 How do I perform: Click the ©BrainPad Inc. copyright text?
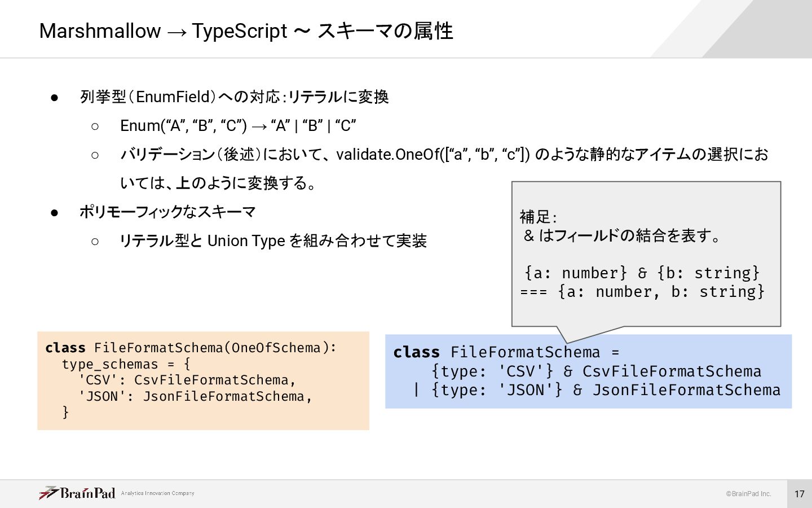[x=748, y=494]
